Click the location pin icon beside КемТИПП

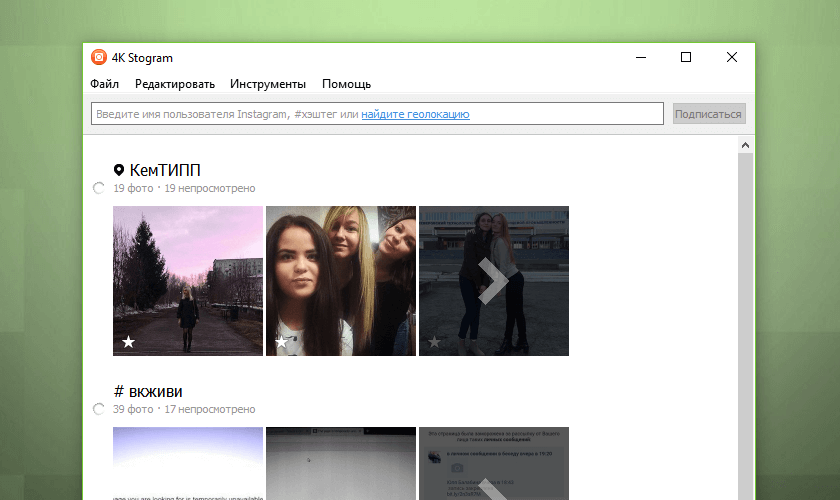click(x=119, y=170)
